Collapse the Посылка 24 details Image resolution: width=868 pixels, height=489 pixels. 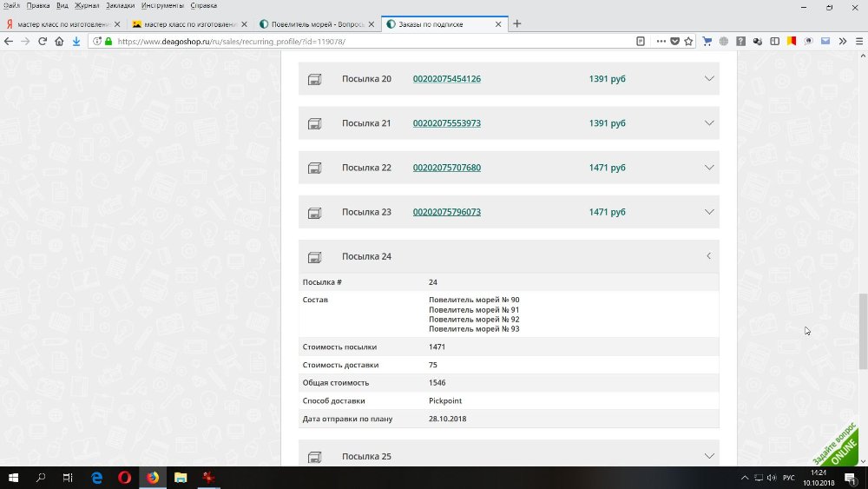click(708, 256)
